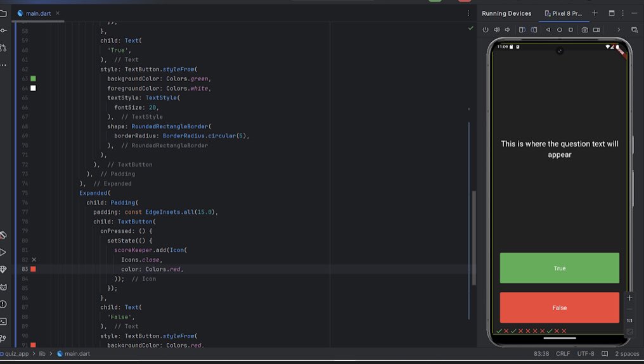Click the 'True' string on line 60

click(x=119, y=51)
